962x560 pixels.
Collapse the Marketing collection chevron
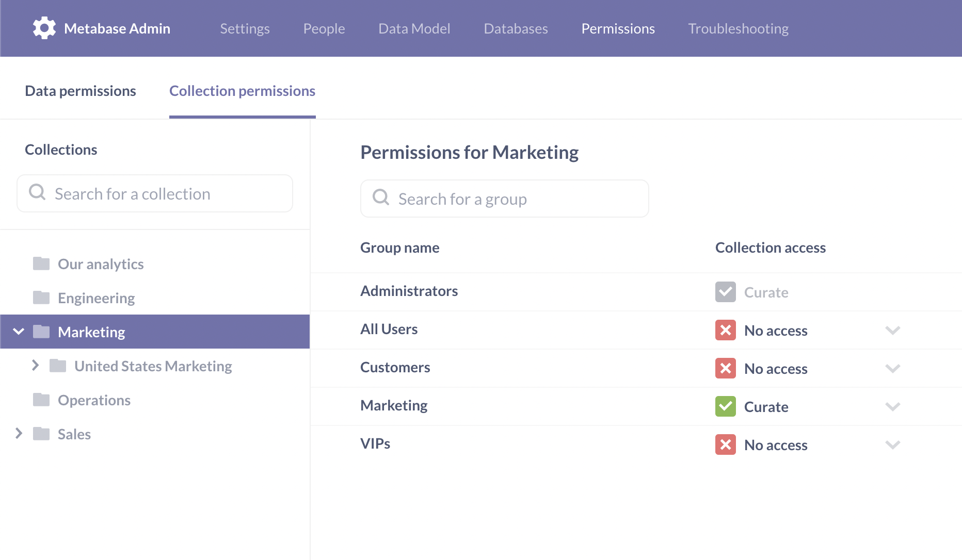(20, 332)
